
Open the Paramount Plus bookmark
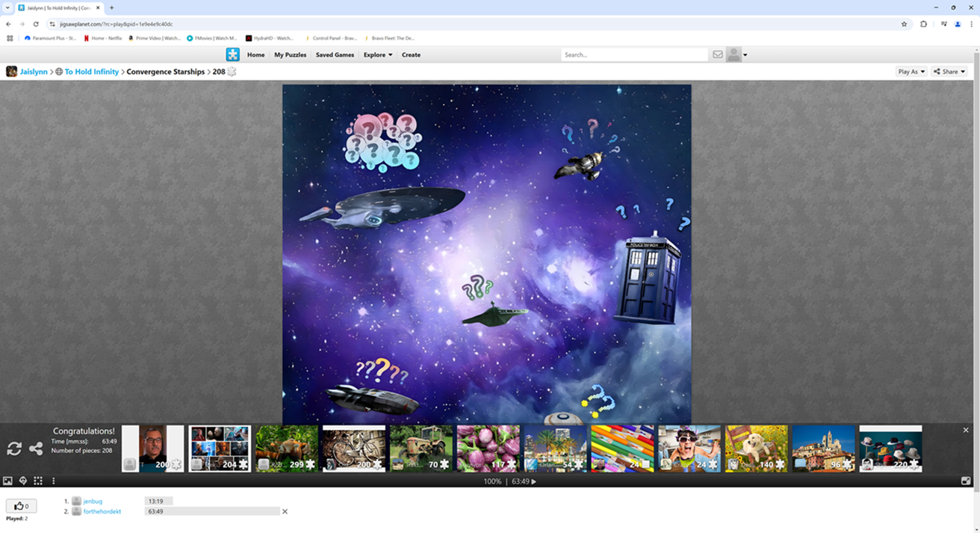[x=50, y=38]
